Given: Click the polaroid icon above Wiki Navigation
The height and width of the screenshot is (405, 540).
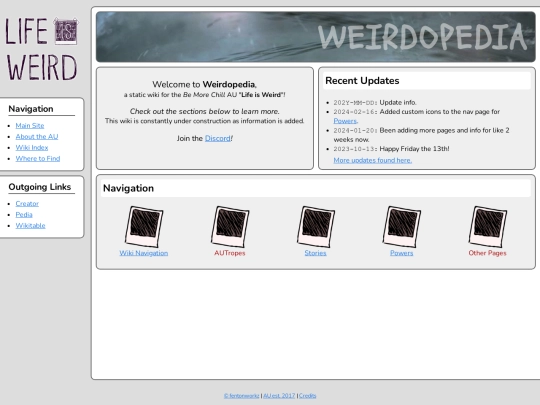Looking at the screenshot, I should (x=144, y=227).
